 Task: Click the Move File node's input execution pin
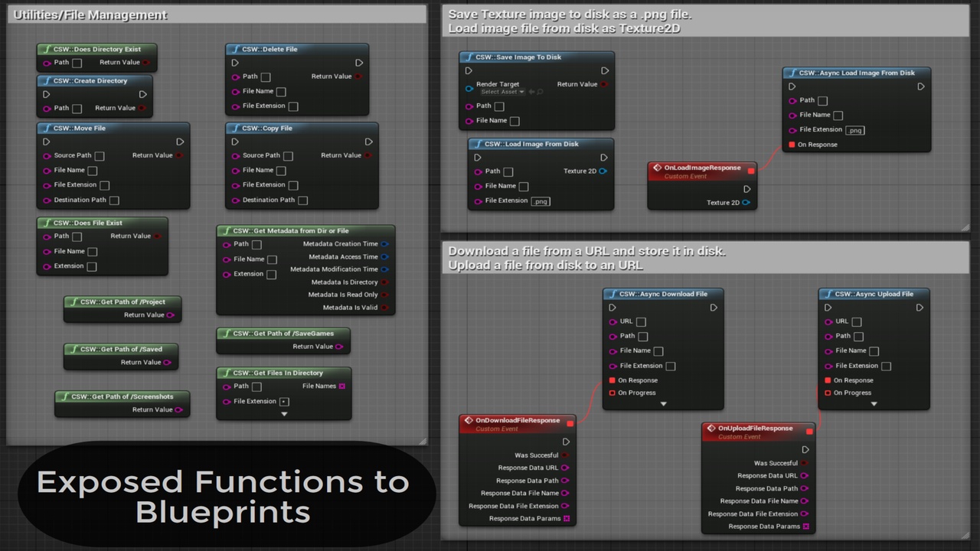(47, 142)
